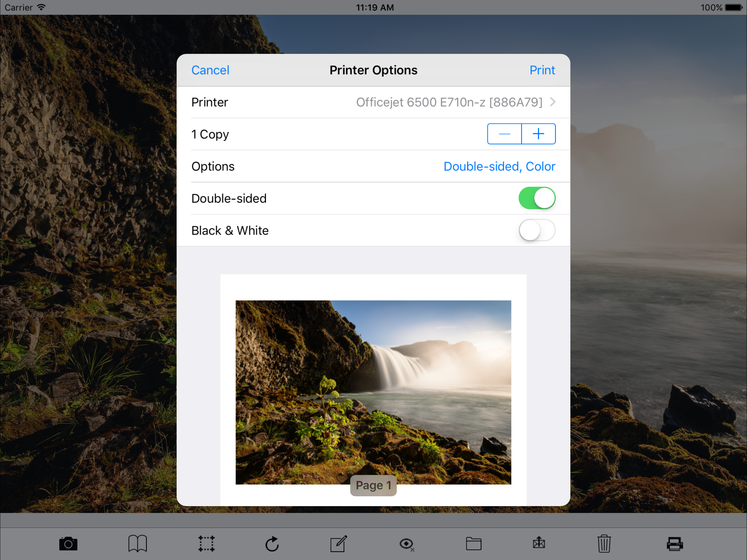The width and height of the screenshot is (747, 560).
Task: Tap the trash delete icon
Action: [604, 543]
